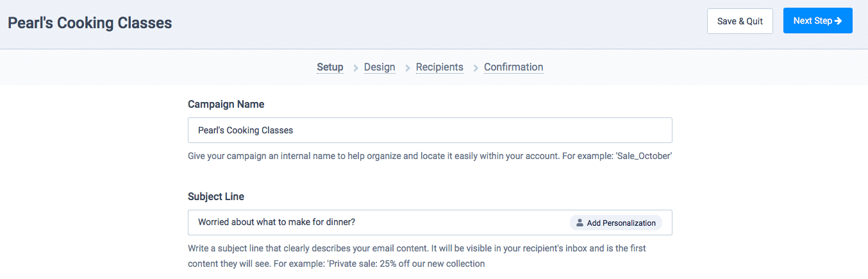This screenshot has width=868, height=279.
Task: Open the Recipients step
Action: [x=440, y=67]
